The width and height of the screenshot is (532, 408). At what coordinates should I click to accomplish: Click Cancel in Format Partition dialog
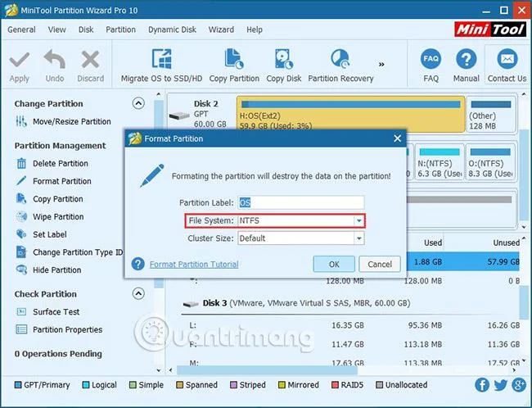[x=380, y=264]
